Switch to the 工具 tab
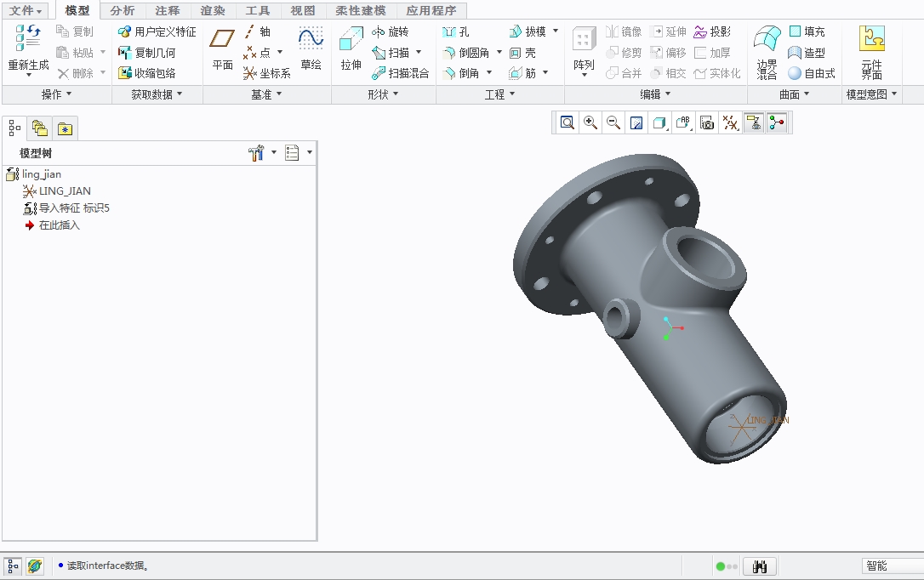Image resolution: width=924 pixels, height=580 pixels. click(258, 10)
